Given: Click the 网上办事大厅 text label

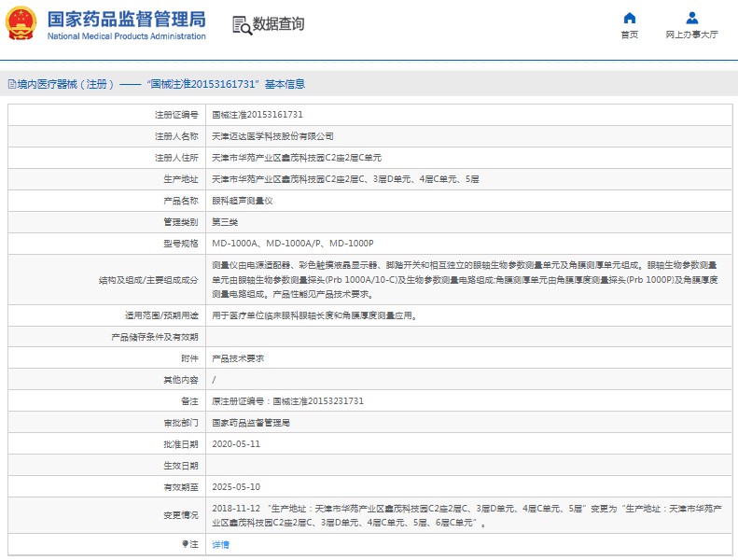Looking at the screenshot, I should (692, 35).
